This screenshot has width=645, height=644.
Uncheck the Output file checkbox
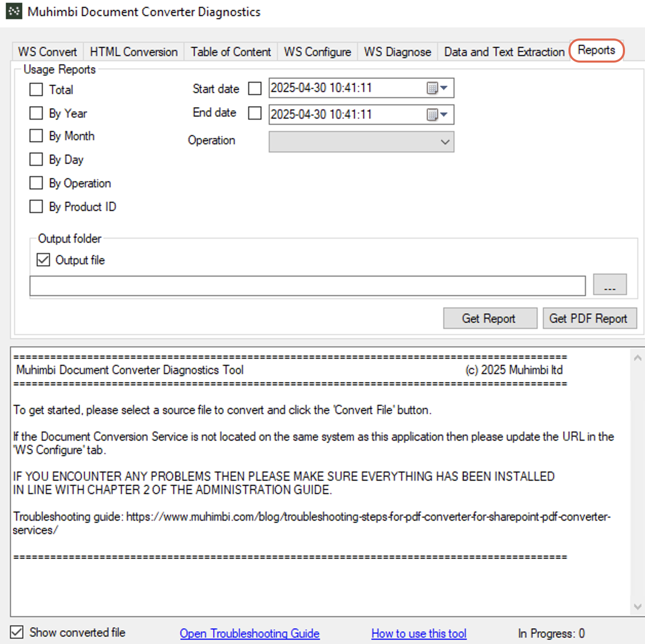44,260
